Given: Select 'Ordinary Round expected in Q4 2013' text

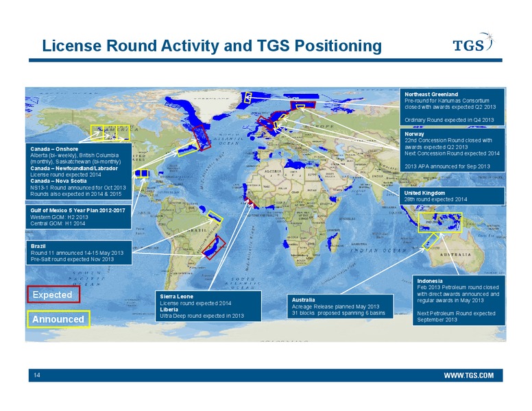Looking at the screenshot, I should tap(449, 120).
